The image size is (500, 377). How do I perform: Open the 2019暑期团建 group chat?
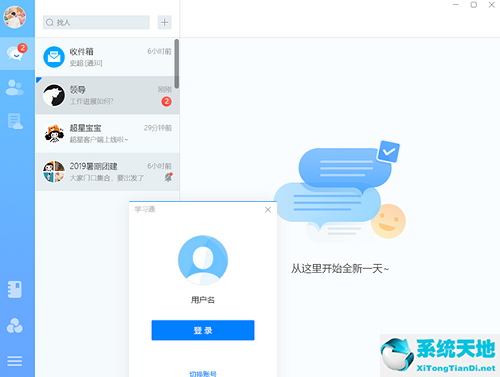(107, 172)
